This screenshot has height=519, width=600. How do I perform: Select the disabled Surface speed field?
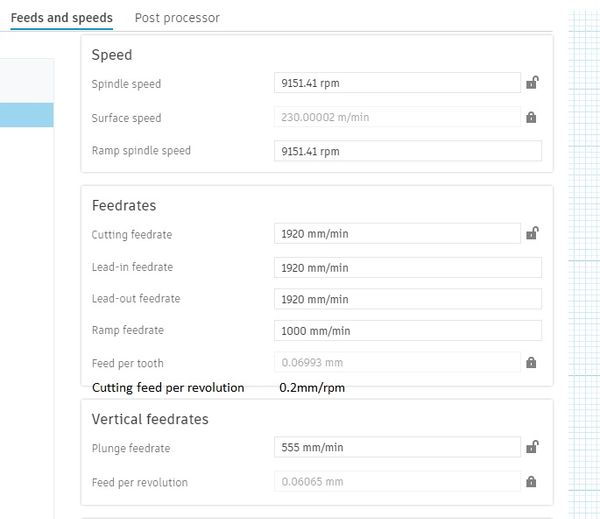(x=397, y=117)
